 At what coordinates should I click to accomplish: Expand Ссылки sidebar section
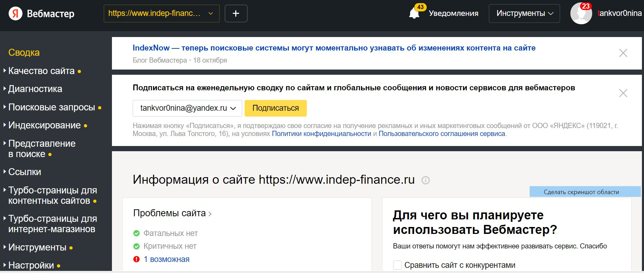pos(25,172)
